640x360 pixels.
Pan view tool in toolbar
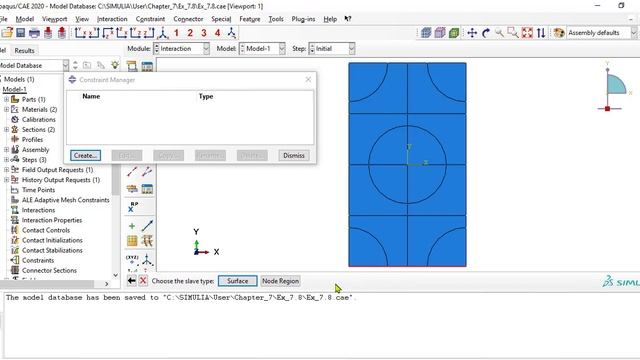coord(472,33)
